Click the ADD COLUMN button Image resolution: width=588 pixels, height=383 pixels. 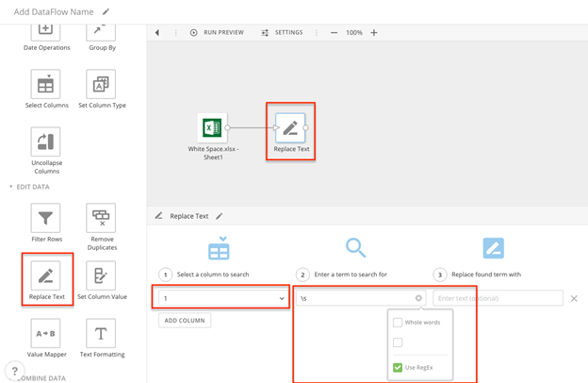(185, 321)
